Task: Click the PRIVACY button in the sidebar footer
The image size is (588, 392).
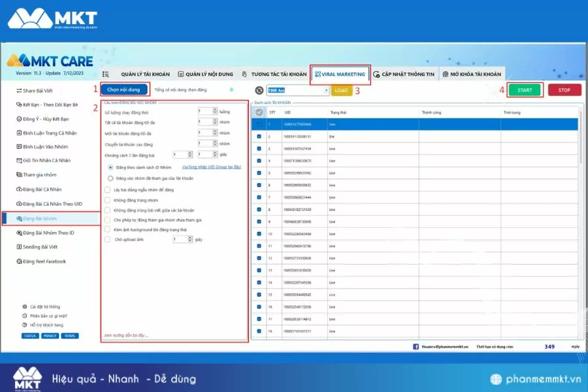Action: click(x=50, y=336)
